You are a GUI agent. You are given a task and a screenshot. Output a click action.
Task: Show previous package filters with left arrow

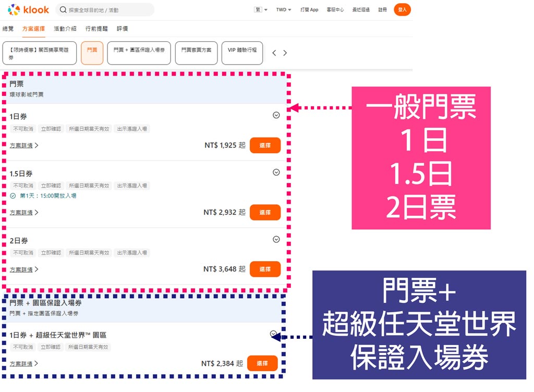pos(274,53)
